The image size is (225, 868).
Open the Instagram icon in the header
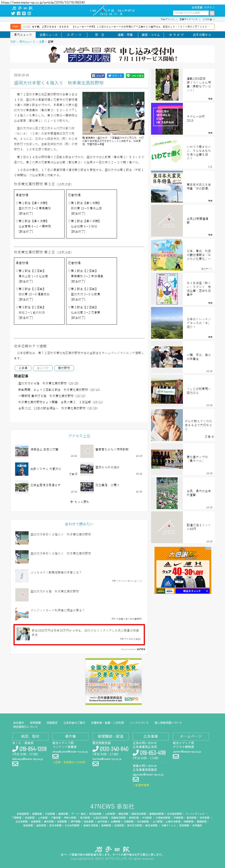tap(29, 13)
